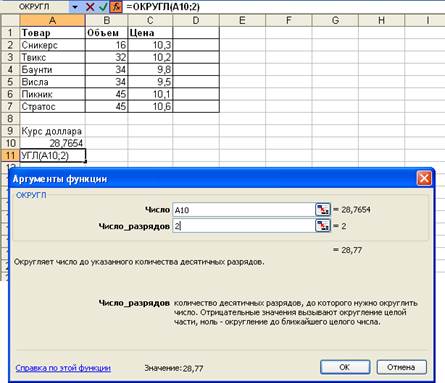Viewport: 445px width, 383px height.
Task: Select column D header
Action: 196,21
